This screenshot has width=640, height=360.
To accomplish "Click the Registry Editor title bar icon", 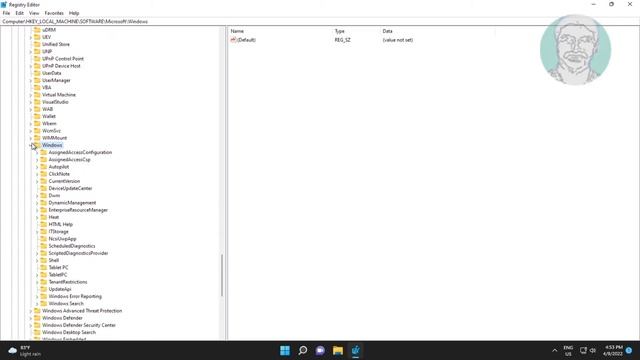I will pyautogui.click(x=4, y=4).
